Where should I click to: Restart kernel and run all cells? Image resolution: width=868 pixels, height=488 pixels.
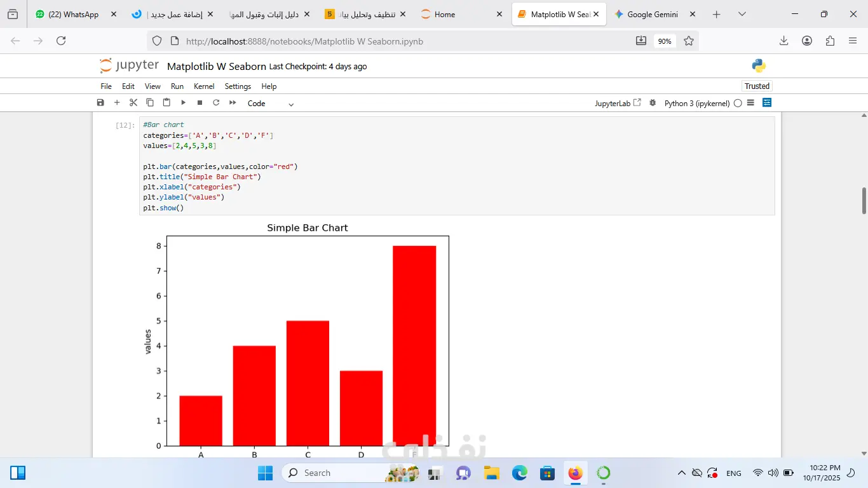point(233,103)
